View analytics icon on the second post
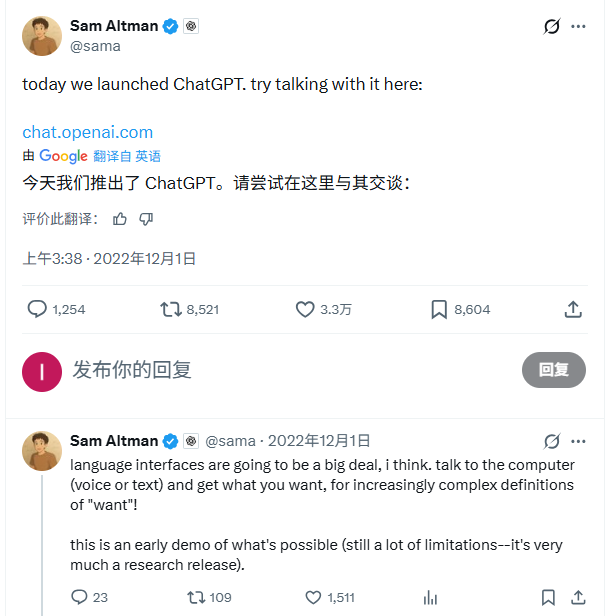Viewport: 609px width, 616px height. (x=430, y=597)
